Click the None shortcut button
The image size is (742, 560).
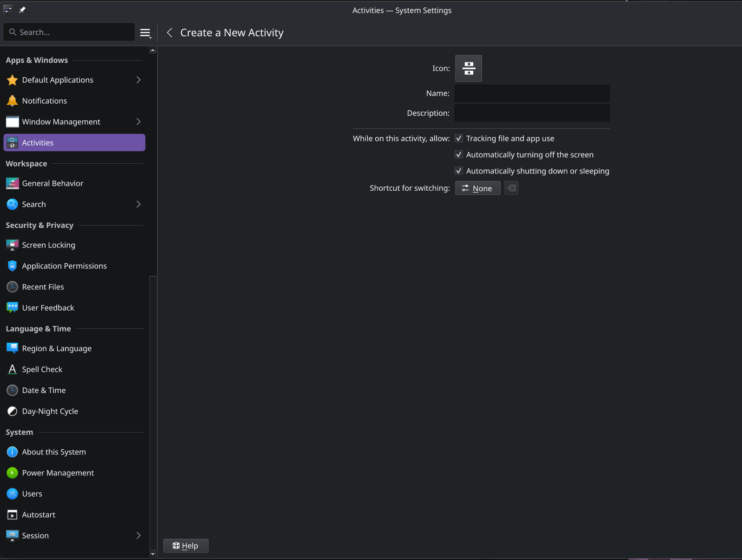(477, 188)
